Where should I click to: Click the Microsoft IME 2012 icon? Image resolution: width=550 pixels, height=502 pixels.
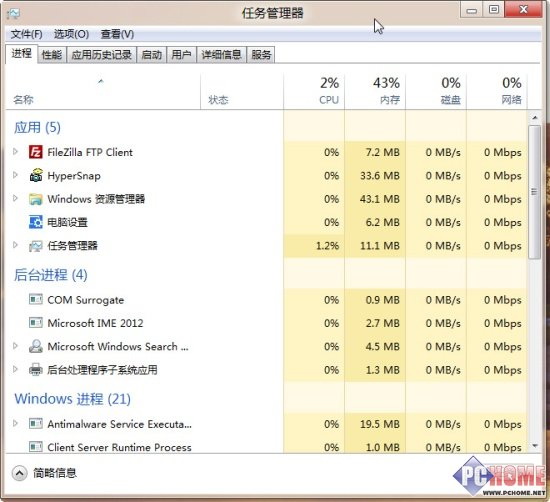tap(35, 323)
